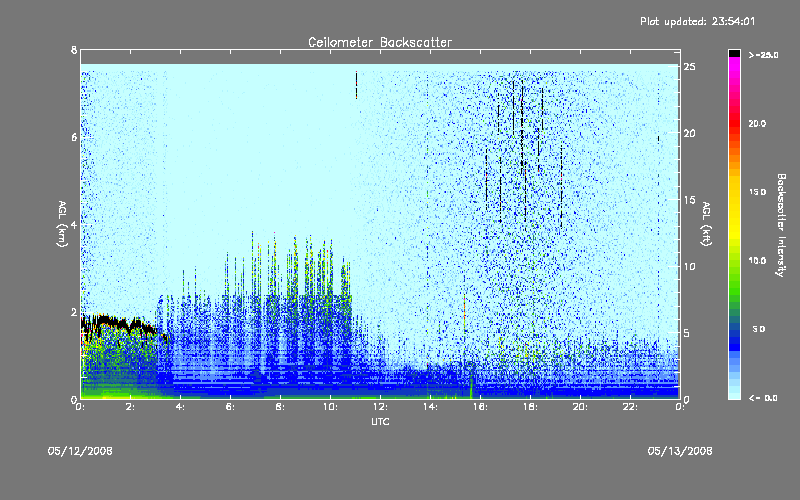Viewport: 800px width, 500px height.
Task: Click the 'Plot updated: 23:54:01' timestamp
Action: (x=697, y=21)
